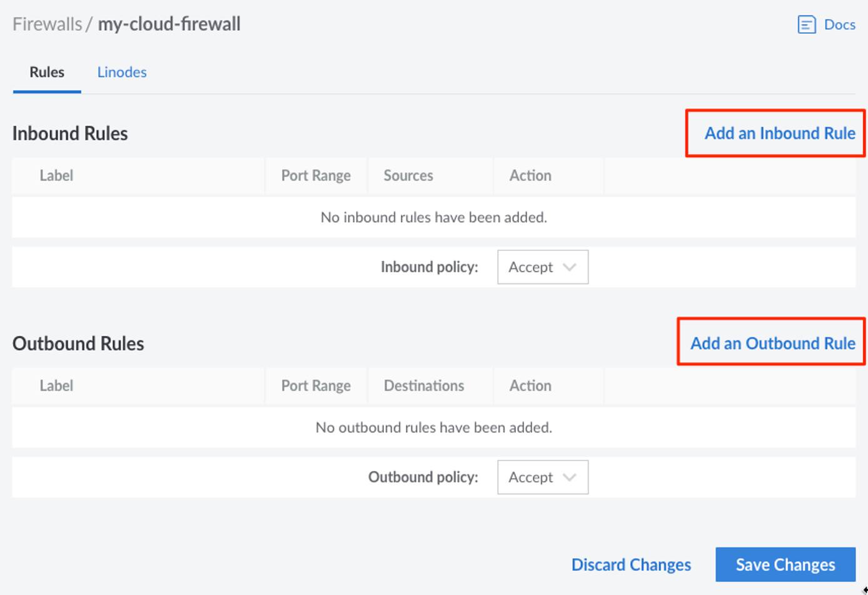Click the Sources column header
The width and height of the screenshot is (868, 595).
tap(408, 176)
